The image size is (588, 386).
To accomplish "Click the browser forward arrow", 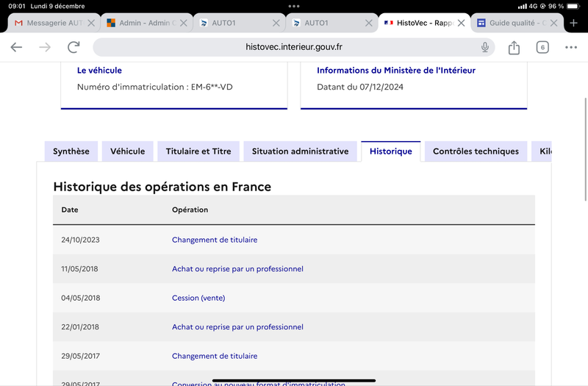I will [x=45, y=47].
